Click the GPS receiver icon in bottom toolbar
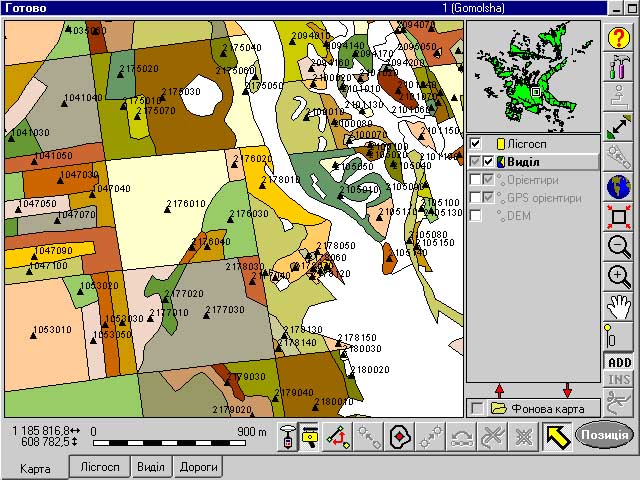 pyautogui.click(x=288, y=436)
